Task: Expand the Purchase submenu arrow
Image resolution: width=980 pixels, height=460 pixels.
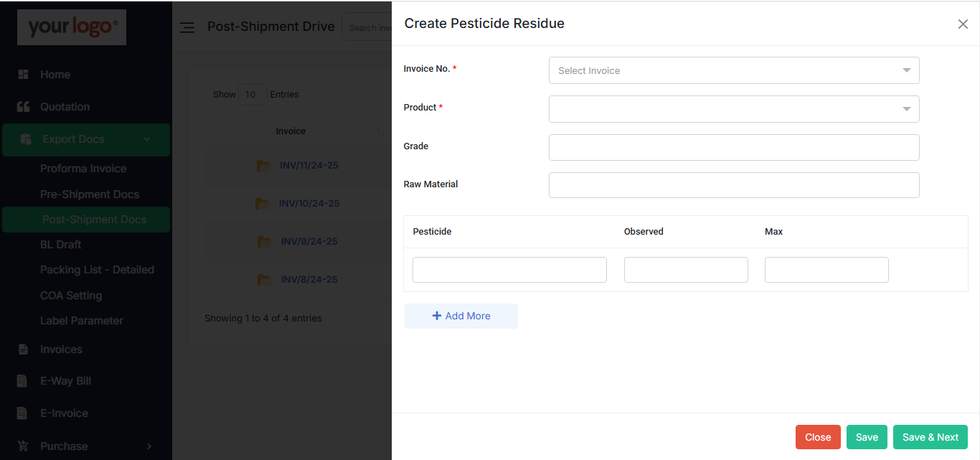Action: point(149,446)
